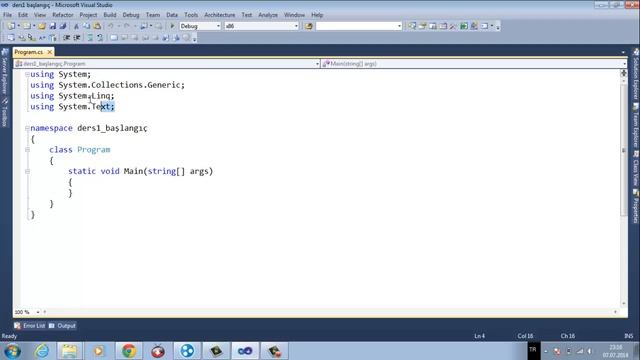Open the Edit menu
This screenshot has width=640, height=360.
23,15
